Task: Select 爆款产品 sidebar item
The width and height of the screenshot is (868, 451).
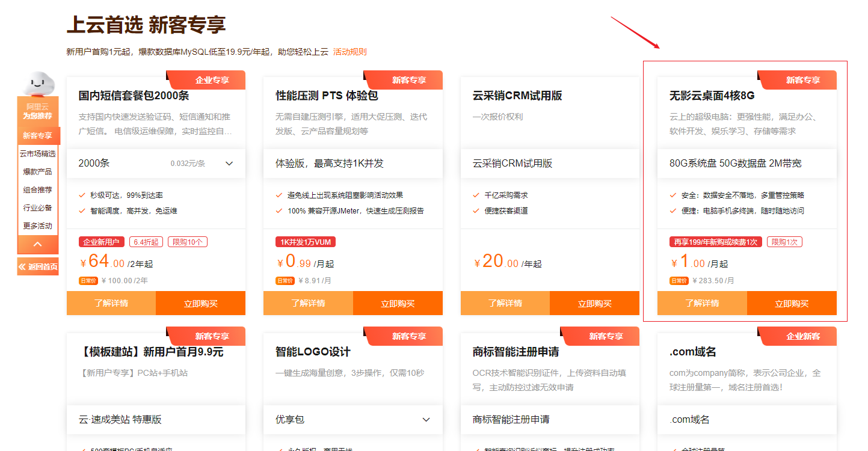Action: [37, 172]
